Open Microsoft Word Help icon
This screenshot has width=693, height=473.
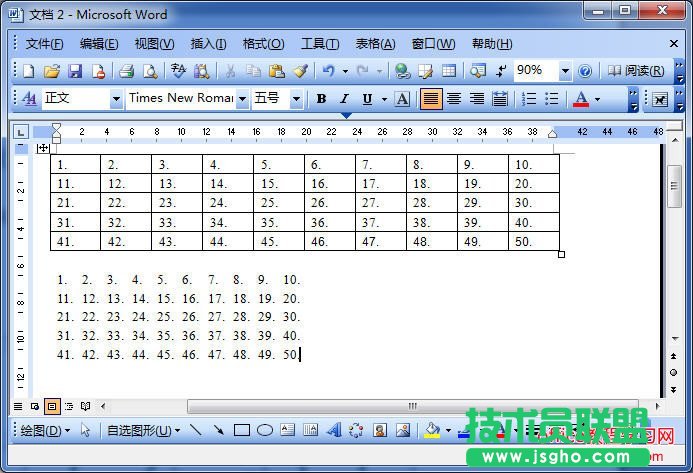click(585, 71)
